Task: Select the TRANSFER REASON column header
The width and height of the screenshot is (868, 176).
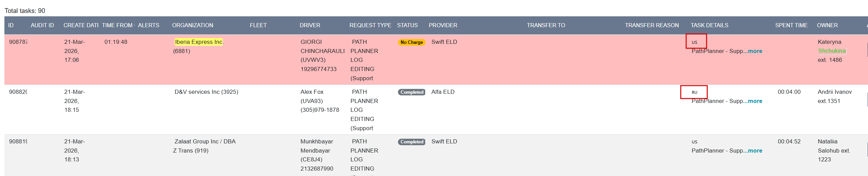Action: point(652,25)
